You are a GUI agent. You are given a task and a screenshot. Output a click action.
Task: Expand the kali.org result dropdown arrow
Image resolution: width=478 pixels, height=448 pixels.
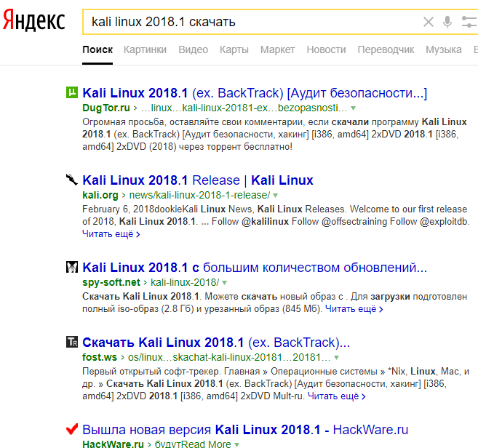click(275, 196)
